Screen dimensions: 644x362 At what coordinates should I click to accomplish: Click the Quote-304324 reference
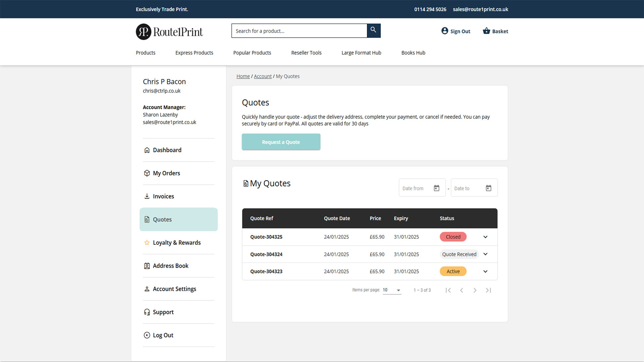coord(266,254)
